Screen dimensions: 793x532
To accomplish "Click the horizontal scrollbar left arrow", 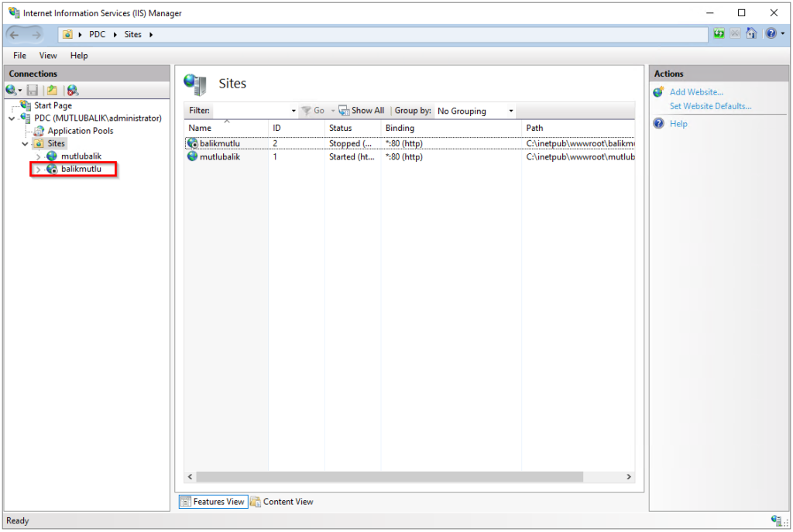I will 191,477.
